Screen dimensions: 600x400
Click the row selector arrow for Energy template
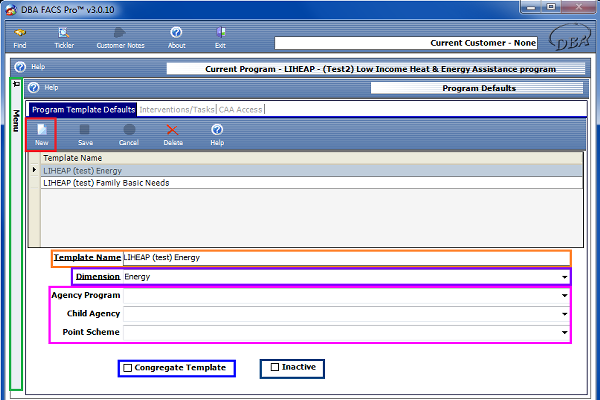click(x=34, y=170)
